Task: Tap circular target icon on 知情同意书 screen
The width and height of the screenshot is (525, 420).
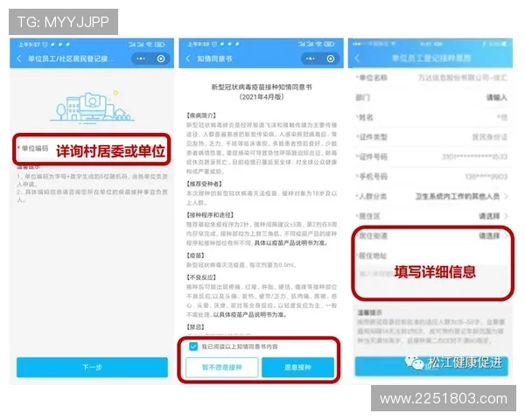Action: (x=331, y=59)
